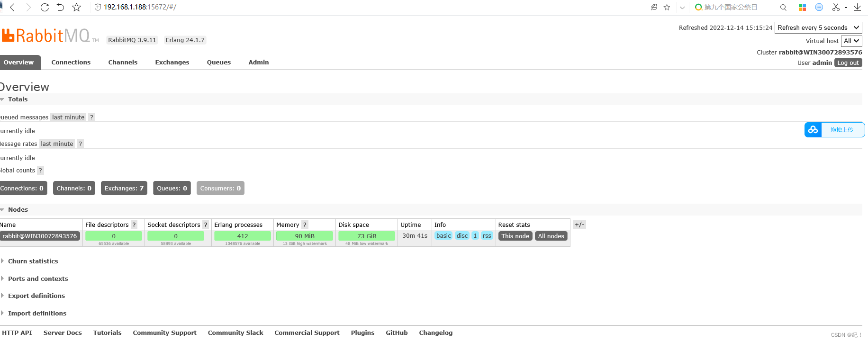
Task: Click help ? beside Memory column
Action: click(305, 225)
